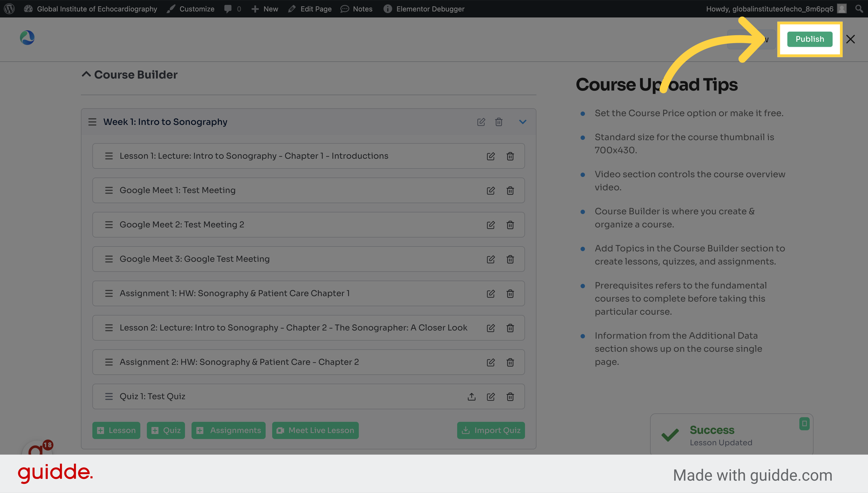868x493 pixels.
Task: Click the delete icon for Google Meet 2
Action: tap(510, 224)
